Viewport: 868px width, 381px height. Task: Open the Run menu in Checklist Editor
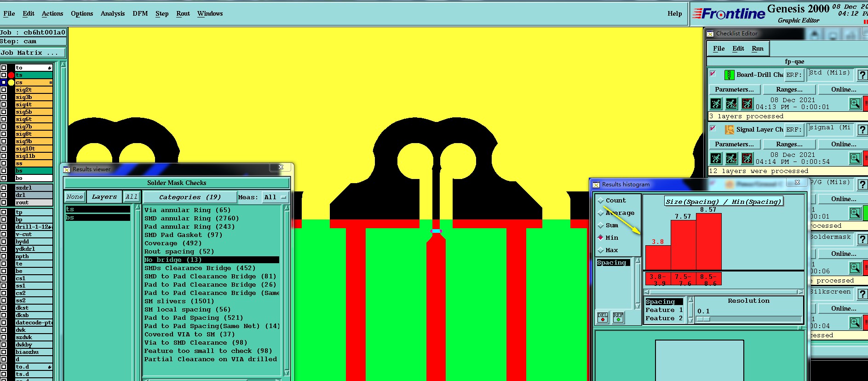click(x=758, y=48)
